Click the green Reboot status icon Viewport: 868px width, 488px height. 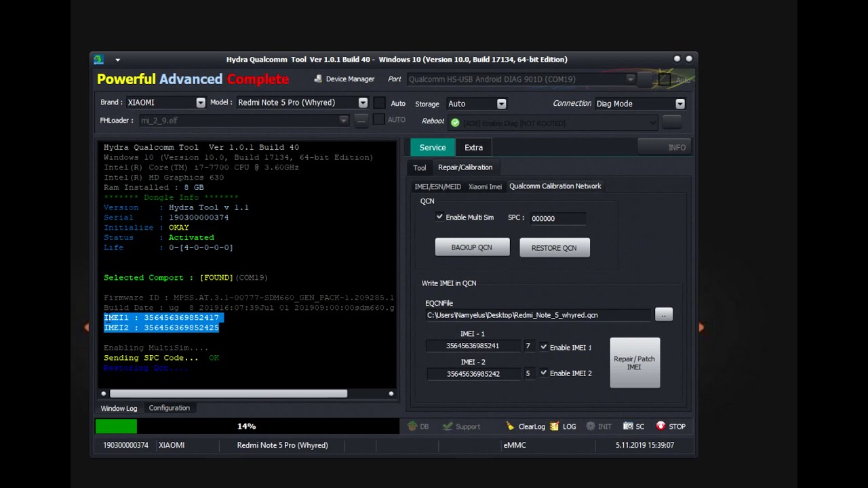click(x=455, y=123)
